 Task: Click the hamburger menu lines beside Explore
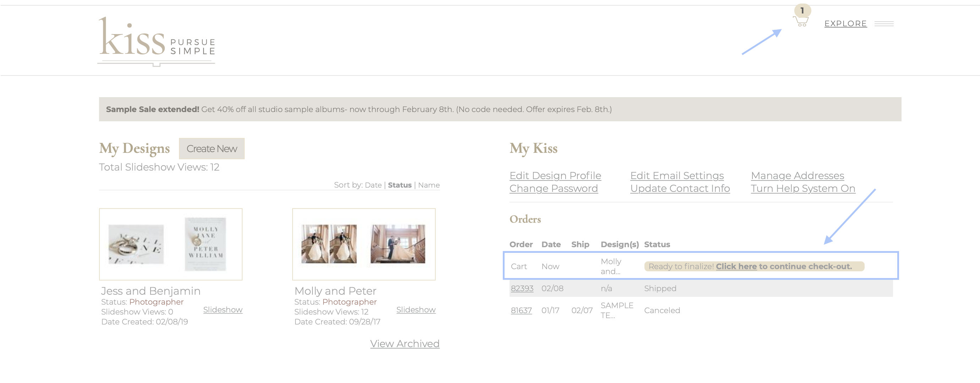(884, 23)
